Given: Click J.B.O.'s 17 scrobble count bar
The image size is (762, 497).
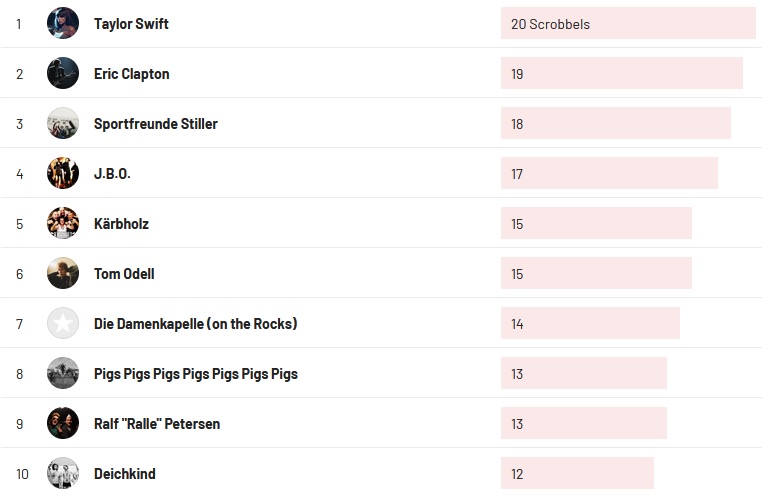Looking at the screenshot, I should point(609,173).
